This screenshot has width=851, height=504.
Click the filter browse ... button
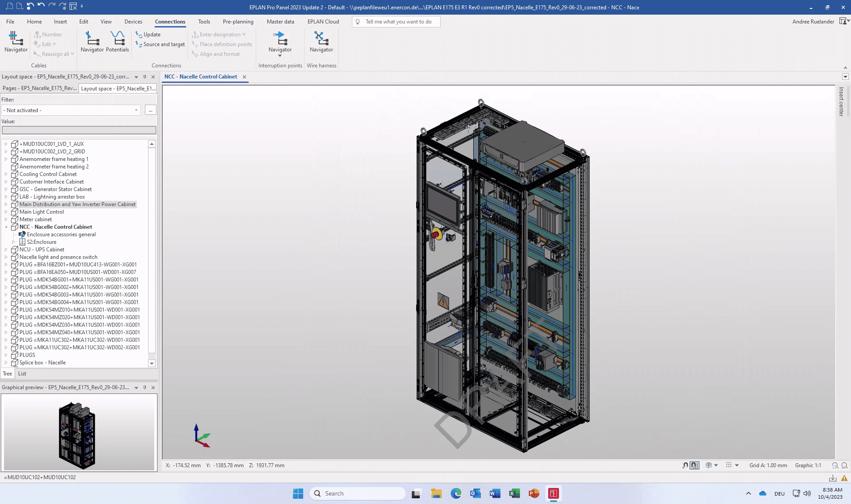(x=150, y=110)
